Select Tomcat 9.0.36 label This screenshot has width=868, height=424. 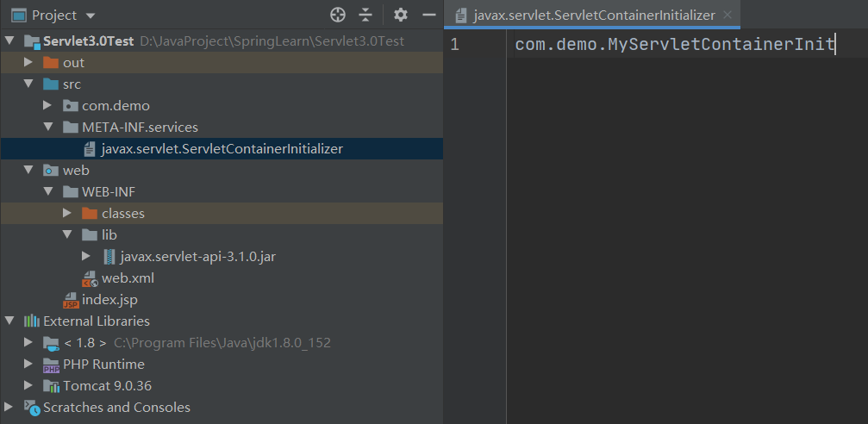[108, 386]
